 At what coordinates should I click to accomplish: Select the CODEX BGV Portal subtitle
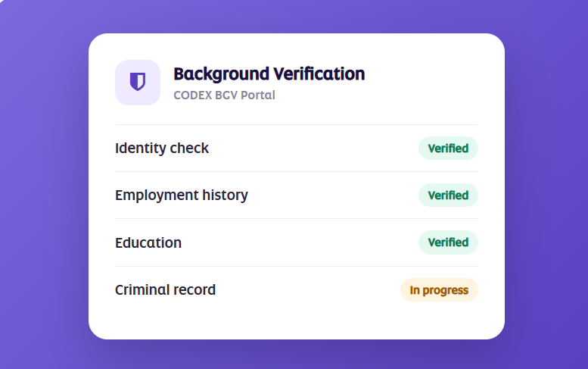point(224,95)
